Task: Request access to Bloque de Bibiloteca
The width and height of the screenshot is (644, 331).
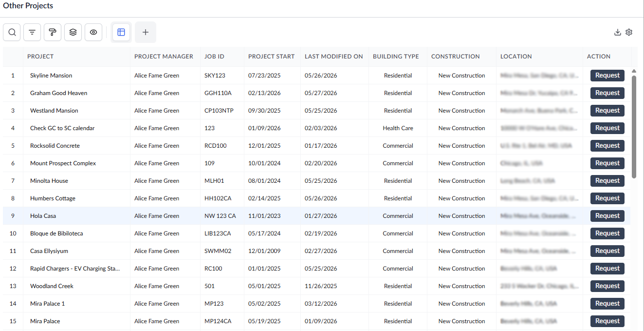Action: click(x=607, y=234)
